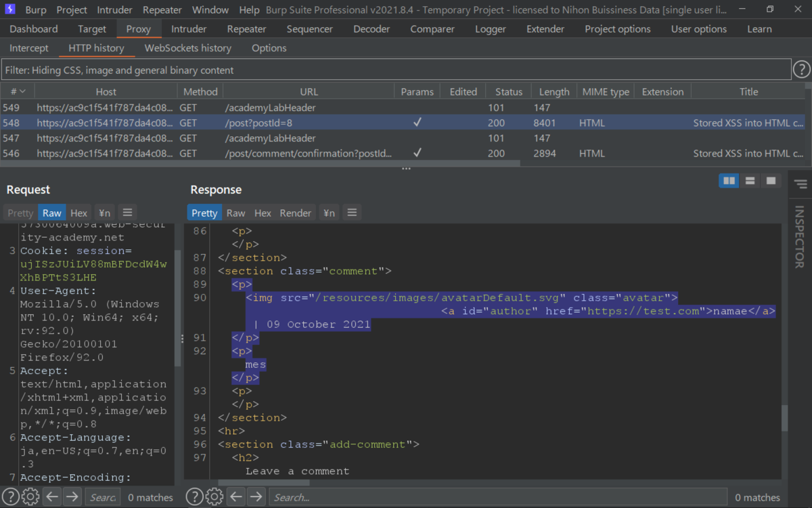Viewport: 812px width, 508px height.
Task: Select history row 549 /academyLabHeader
Action: pyautogui.click(x=403, y=108)
